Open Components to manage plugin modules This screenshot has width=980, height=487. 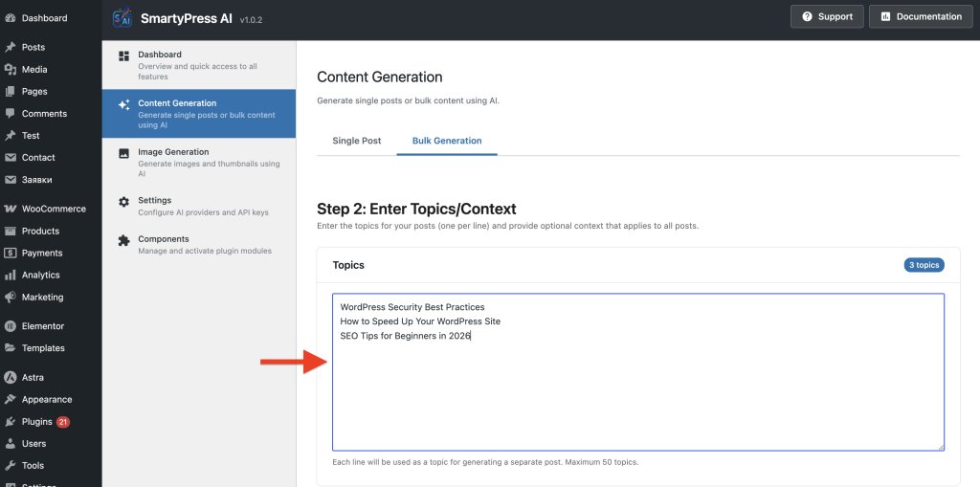199,245
